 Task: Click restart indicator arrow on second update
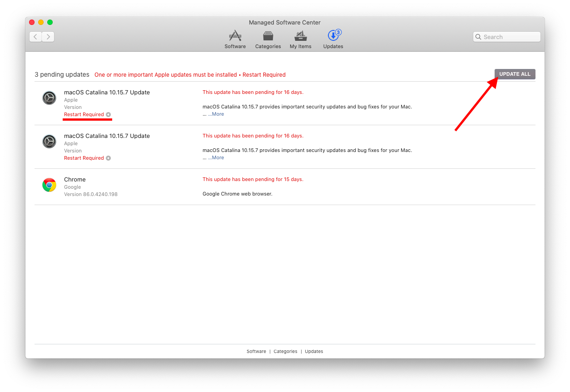pos(108,158)
